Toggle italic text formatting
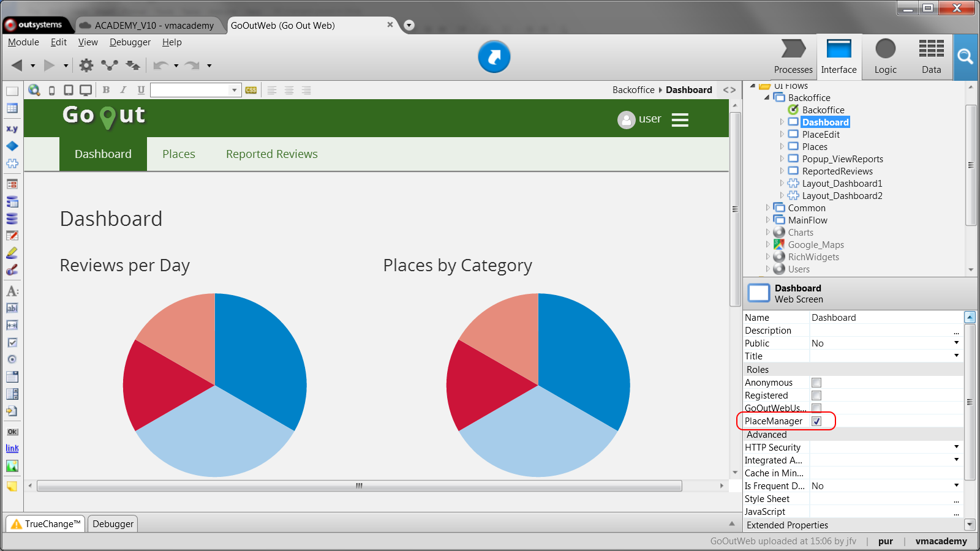This screenshot has width=980, height=551. pyautogui.click(x=123, y=90)
